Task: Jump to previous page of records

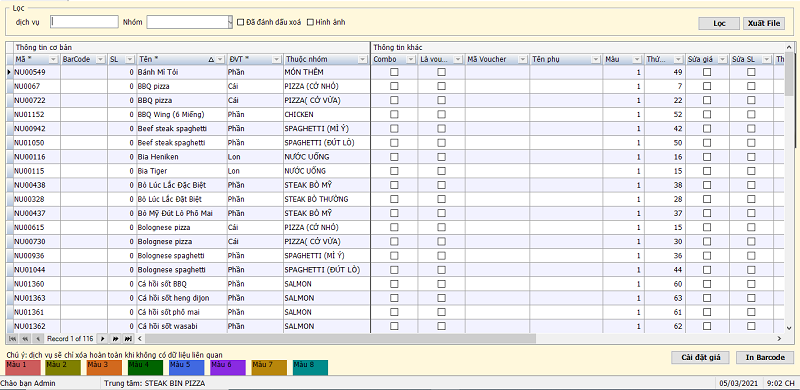Action: tap(26, 338)
